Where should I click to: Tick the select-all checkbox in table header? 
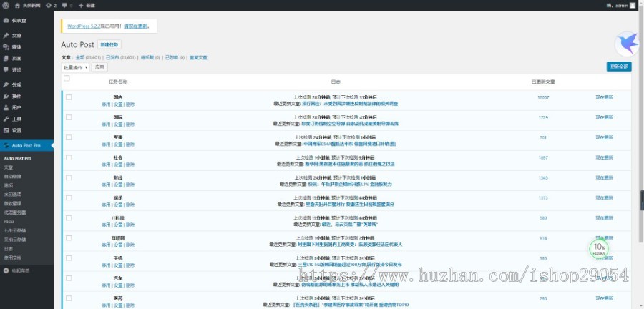(x=67, y=78)
